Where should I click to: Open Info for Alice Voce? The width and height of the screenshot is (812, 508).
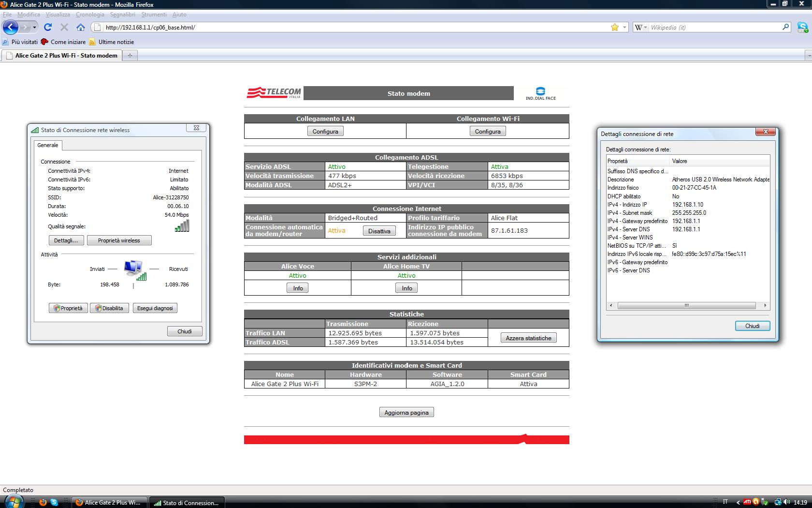(298, 288)
